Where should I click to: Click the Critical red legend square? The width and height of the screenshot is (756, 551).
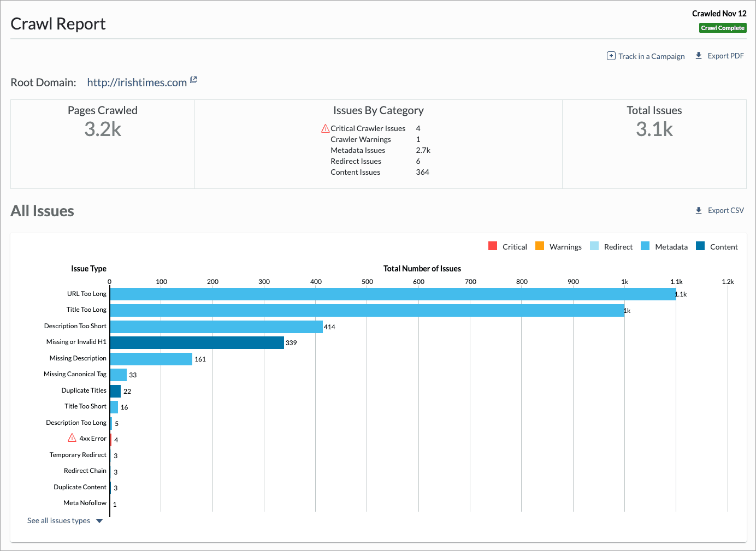pos(492,246)
